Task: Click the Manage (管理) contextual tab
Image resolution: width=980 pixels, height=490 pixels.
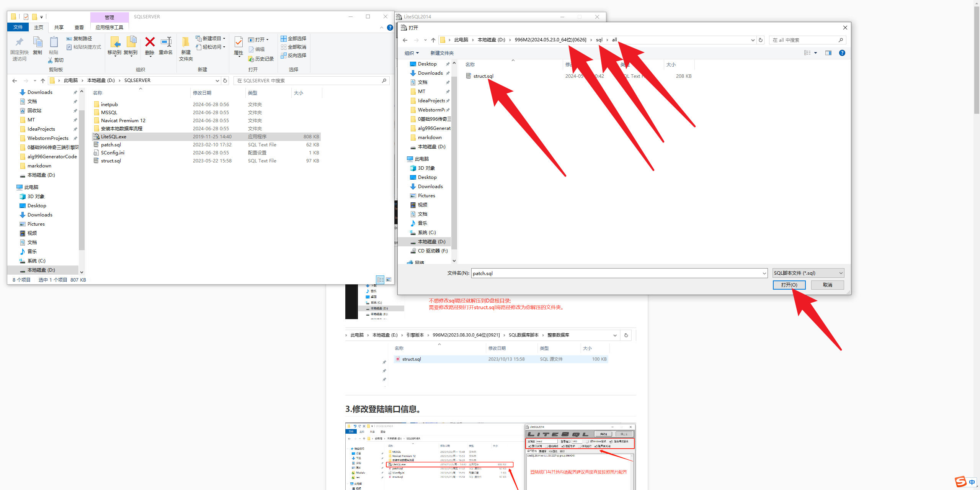Action: [x=109, y=17]
